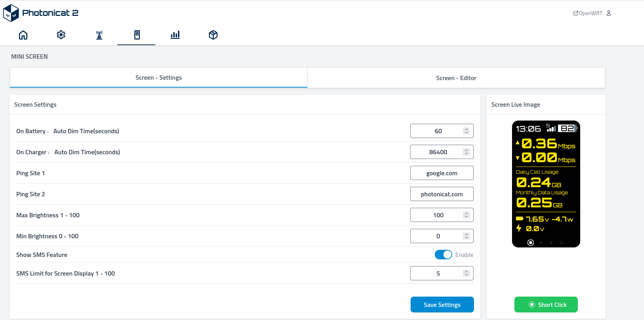Switch to the Screen - Editor tab
Screen dimensions: 644x320
(x=456, y=78)
